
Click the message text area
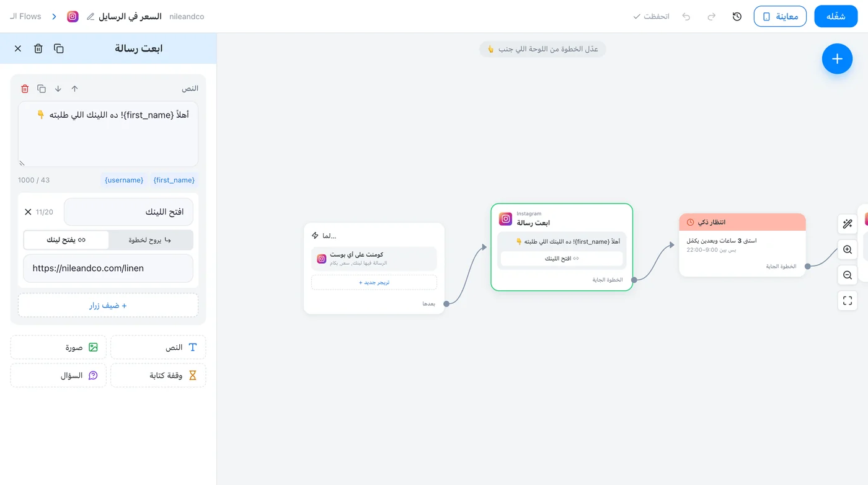tap(108, 134)
